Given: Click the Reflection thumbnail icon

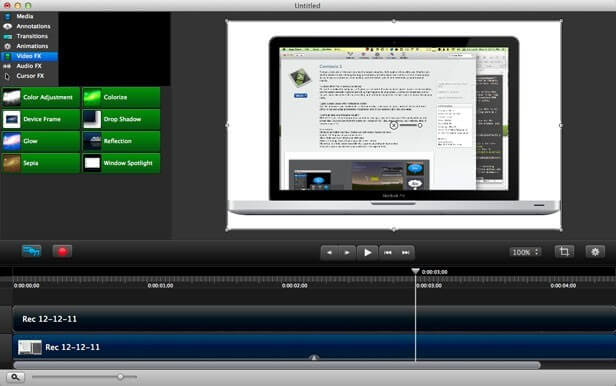Looking at the screenshot, I should pos(92,141).
